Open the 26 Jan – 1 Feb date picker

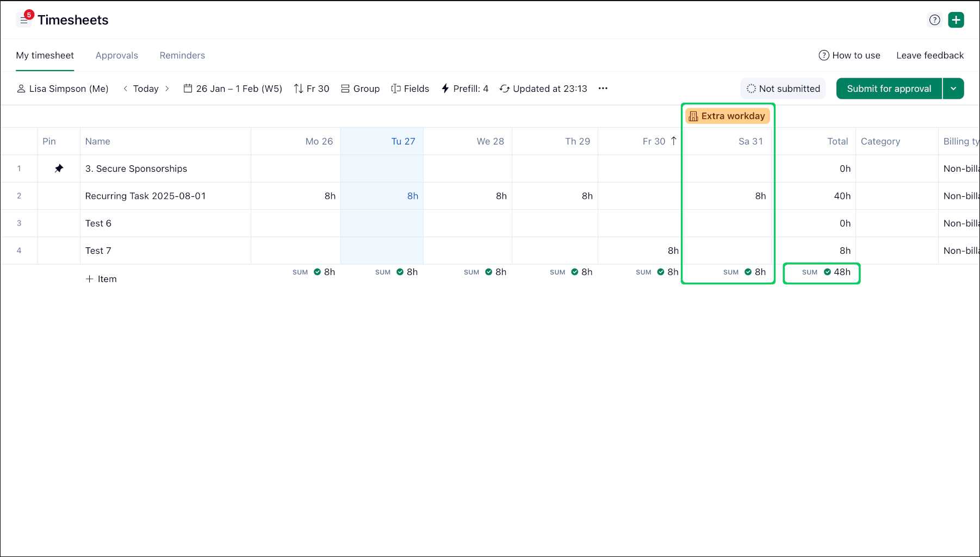click(233, 89)
